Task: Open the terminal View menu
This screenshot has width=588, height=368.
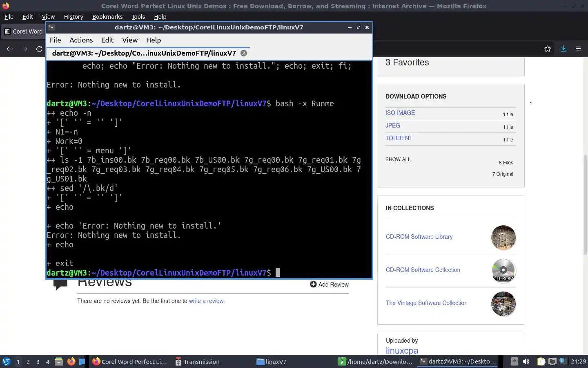Action: (130, 40)
